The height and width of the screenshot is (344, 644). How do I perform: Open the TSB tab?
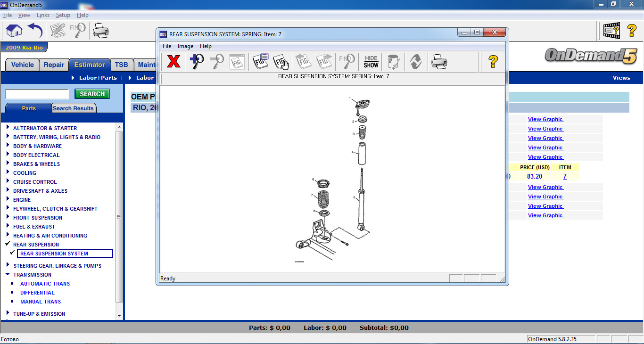[x=122, y=65]
